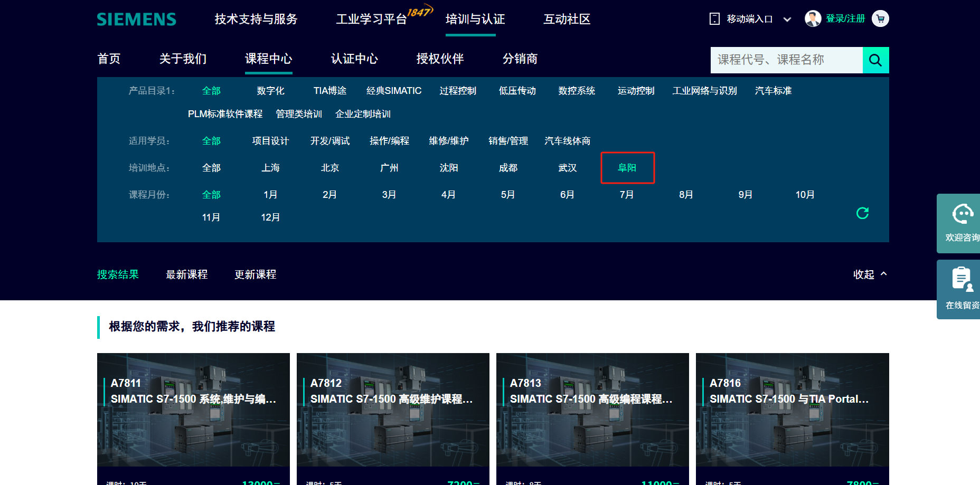The image size is (980, 485).
Task: Switch to 搜索结果 tab
Action: tap(118, 274)
